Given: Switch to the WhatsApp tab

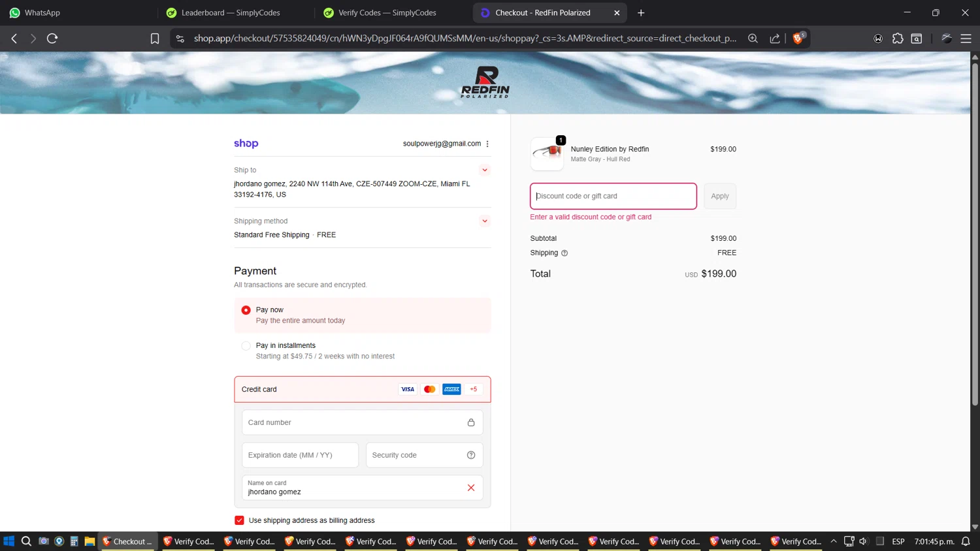Looking at the screenshot, I should pyautogui.click(x=78, y=12).
